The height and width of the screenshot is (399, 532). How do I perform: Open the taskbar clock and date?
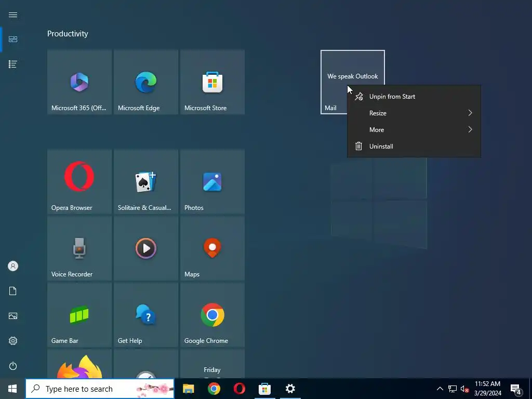point(487,389)
